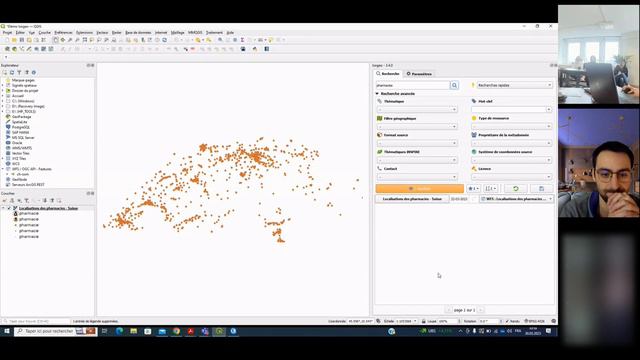The width and height of the screenshot is (640, 360).
Task: Select the Pan Map hand tool
Action: point(56,40)
